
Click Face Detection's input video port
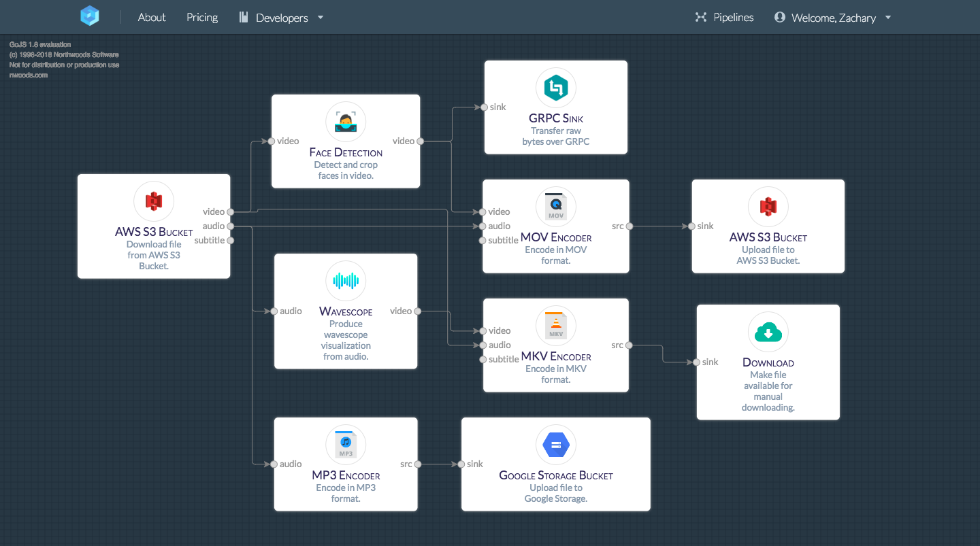pyautogui.click(x=271, y=141)
